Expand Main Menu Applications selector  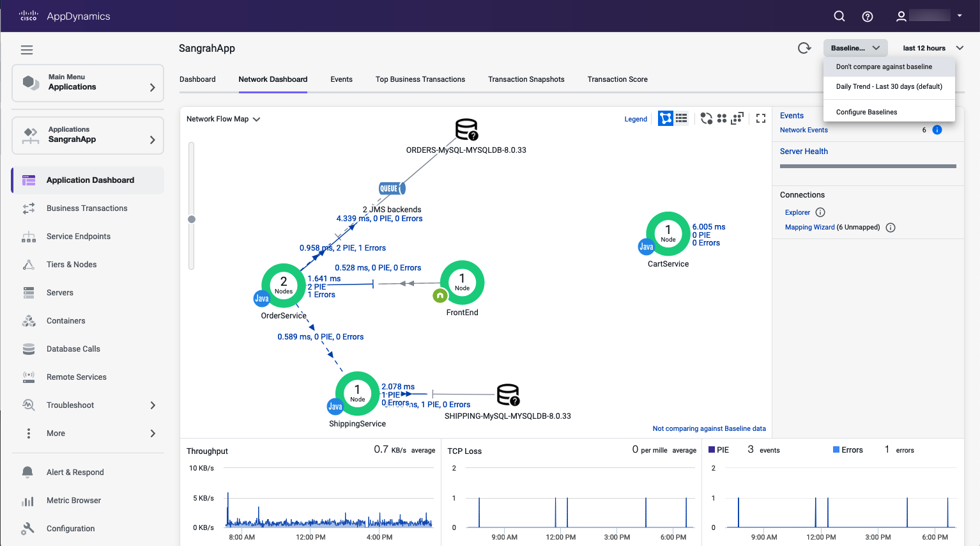pos(88,82)
